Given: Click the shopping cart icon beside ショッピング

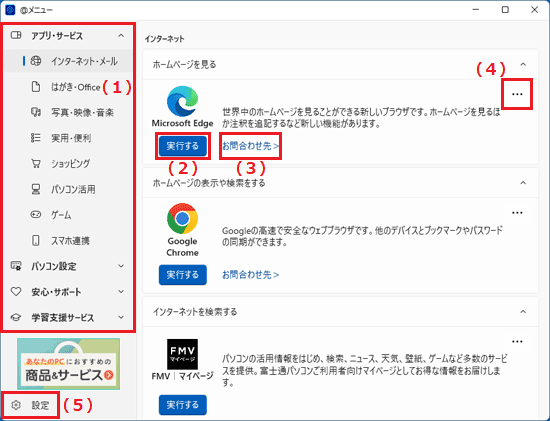Looking at the screenshot, I should tap(36, 163).
